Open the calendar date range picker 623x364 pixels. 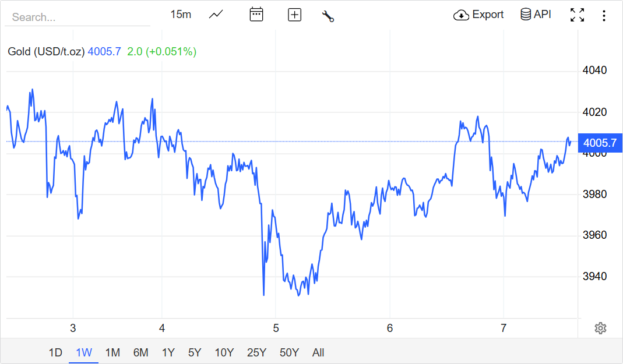click(x=256, y=15)
